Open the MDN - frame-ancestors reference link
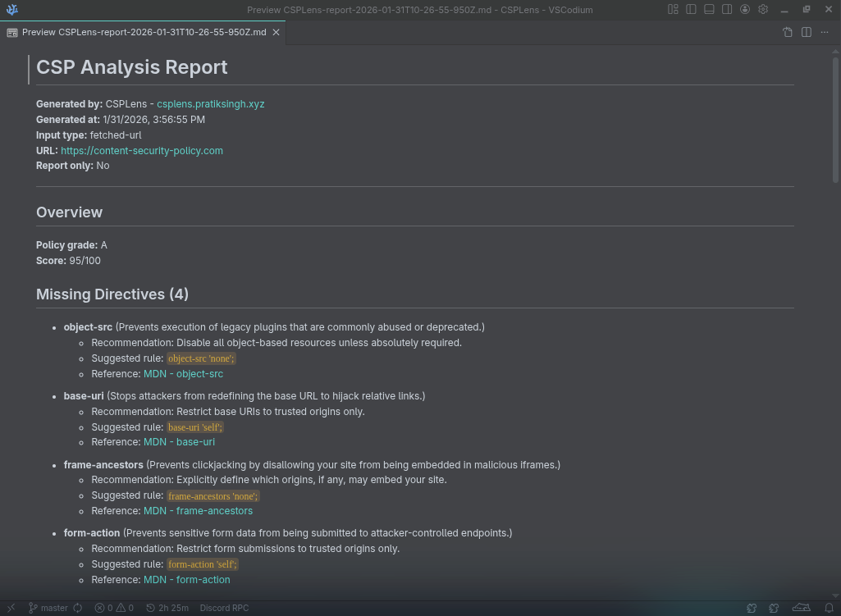 (x=198, y=511)
